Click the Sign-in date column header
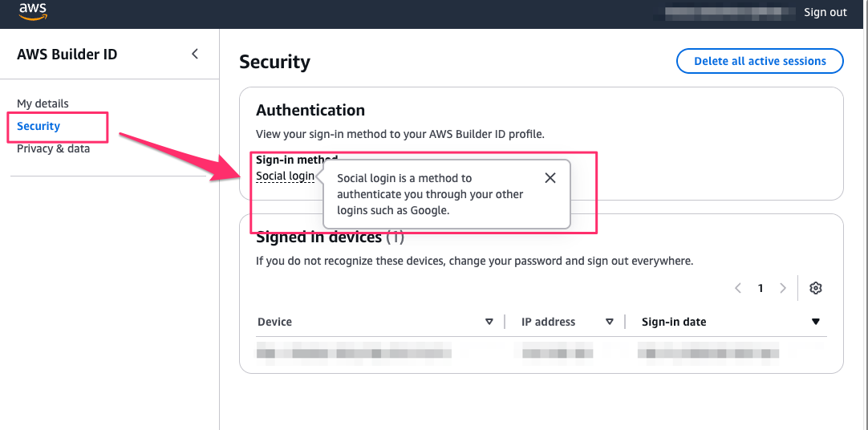The width and height of the screenshot is (868, 430). point(674,322)
